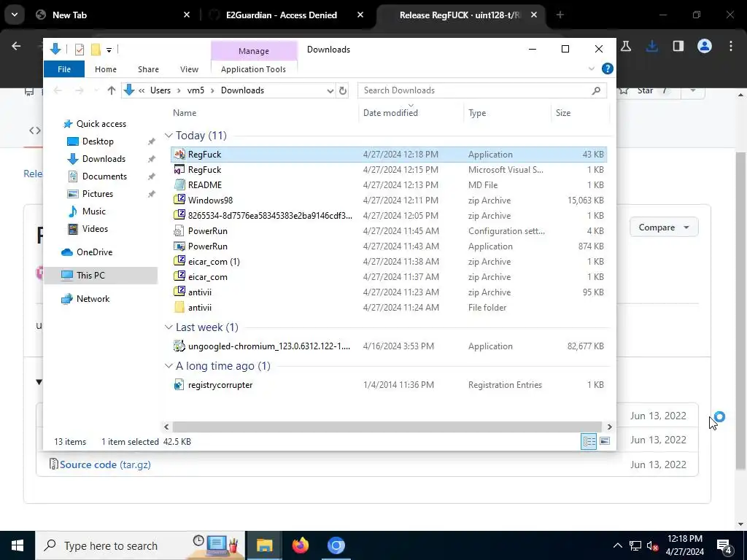The width and height of the screenshot is (747, 560).
Task: Select the antivii zip archive
Action: point(388,292)
